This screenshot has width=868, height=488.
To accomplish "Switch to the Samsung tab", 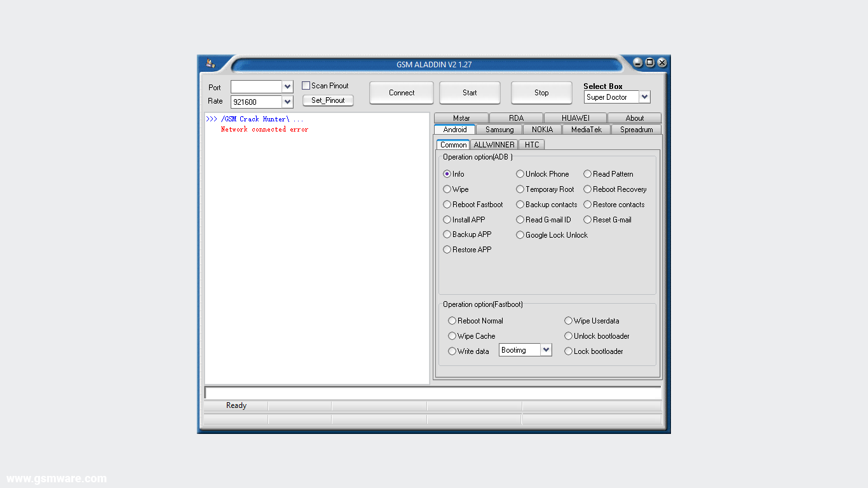I will (499, 129).
